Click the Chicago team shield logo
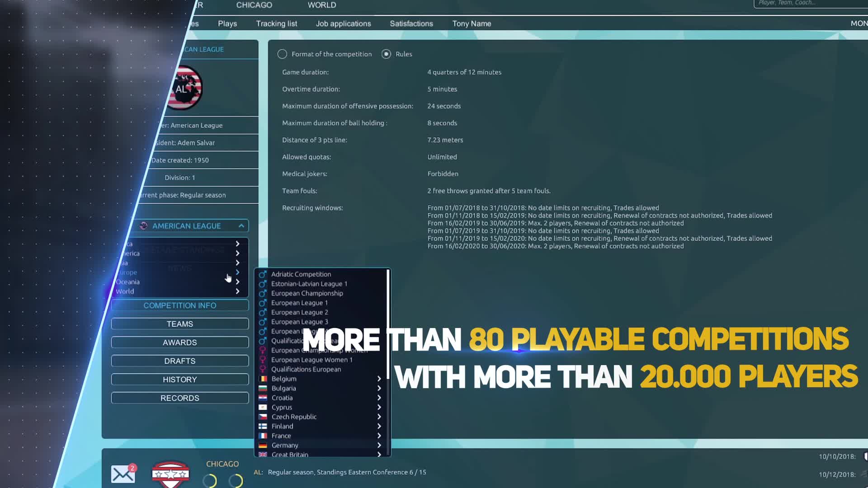Screen dimensions: 868x488 coord(170,474)
